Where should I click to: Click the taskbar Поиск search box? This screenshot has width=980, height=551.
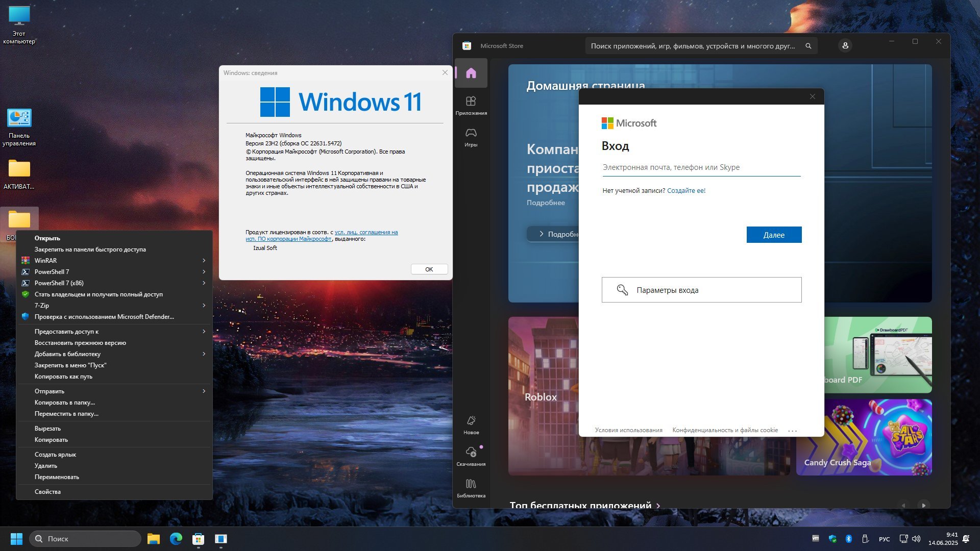pyautogui.click(x=85, y=539)
